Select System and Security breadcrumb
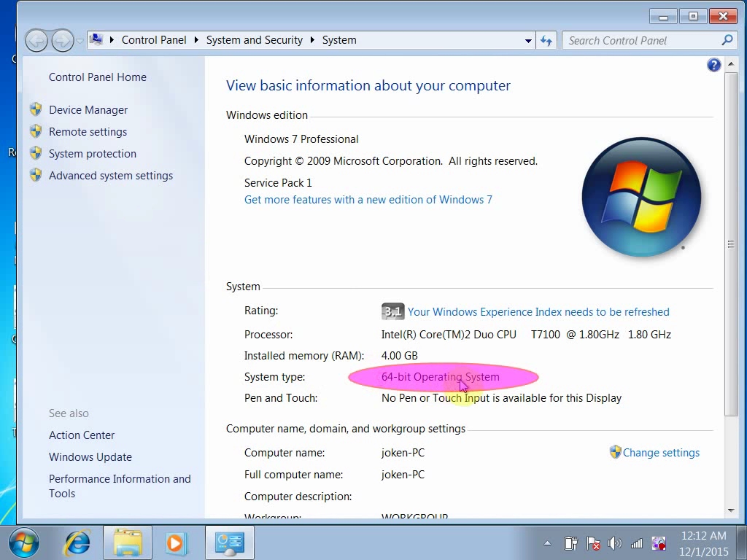Image resolution: width=747 pixels, height=560 pixels. (255, 40)
